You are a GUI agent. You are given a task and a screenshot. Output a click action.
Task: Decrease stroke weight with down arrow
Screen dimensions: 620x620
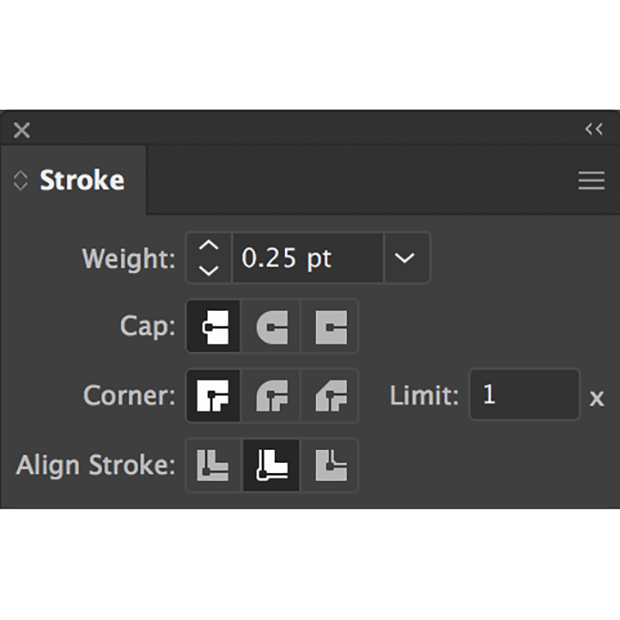208,270
